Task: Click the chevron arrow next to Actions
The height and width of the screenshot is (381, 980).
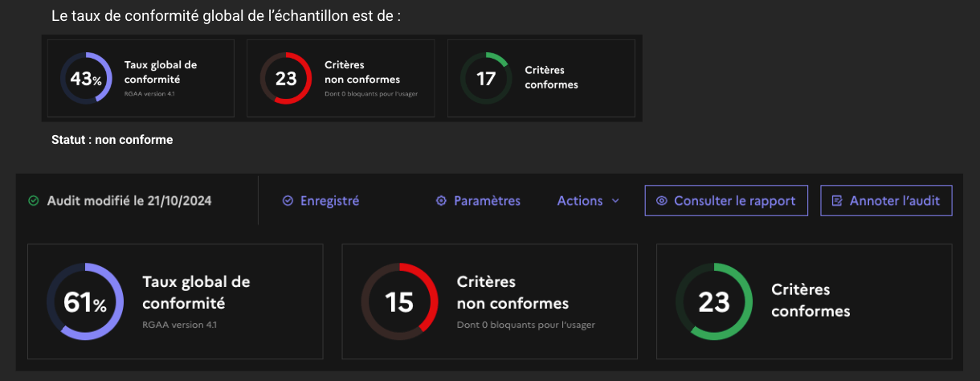Action: click(x=615, y=201)
